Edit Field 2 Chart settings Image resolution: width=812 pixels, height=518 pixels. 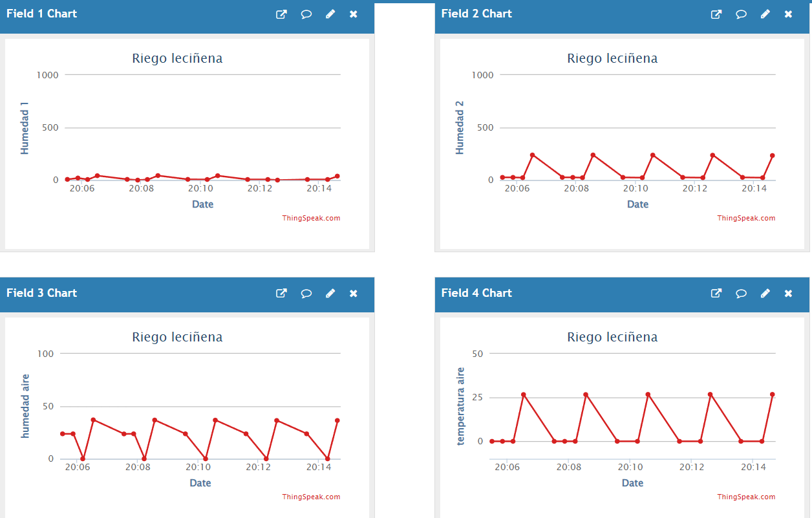[765, 14]
